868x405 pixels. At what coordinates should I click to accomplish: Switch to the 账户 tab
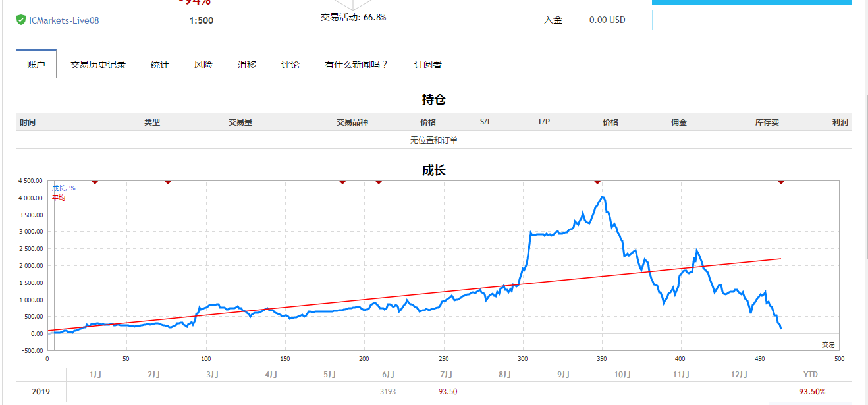click(36, 65)
